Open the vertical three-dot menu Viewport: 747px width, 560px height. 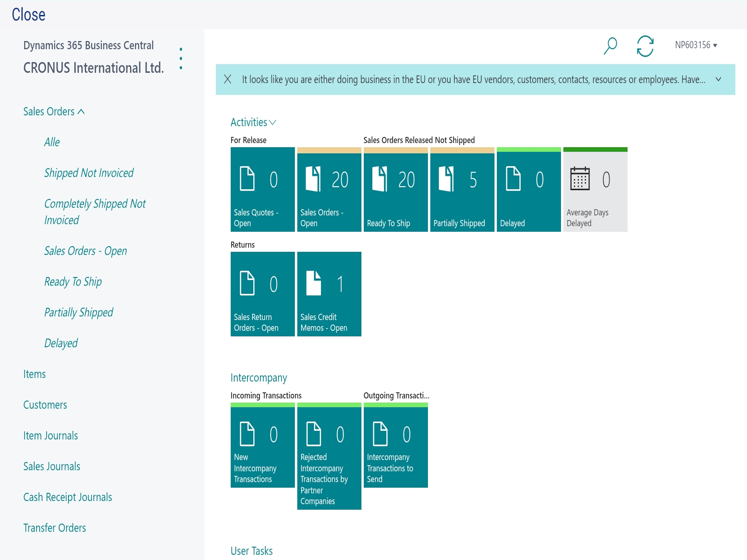[181, 59]
